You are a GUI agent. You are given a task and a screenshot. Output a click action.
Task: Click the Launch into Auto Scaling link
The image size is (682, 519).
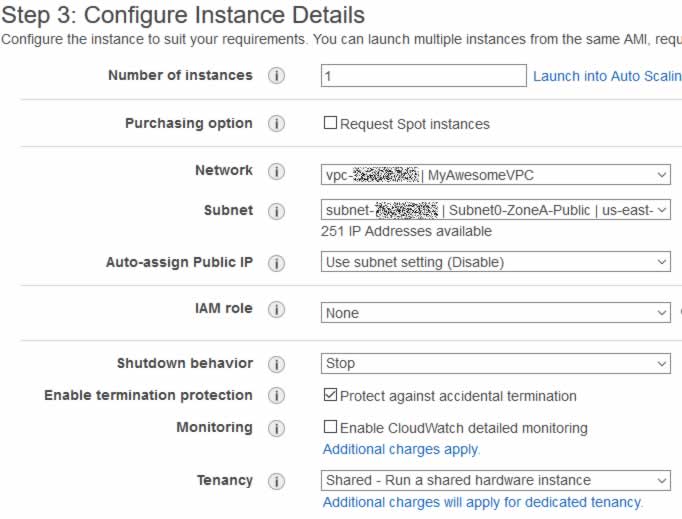[x=607, y=76]
